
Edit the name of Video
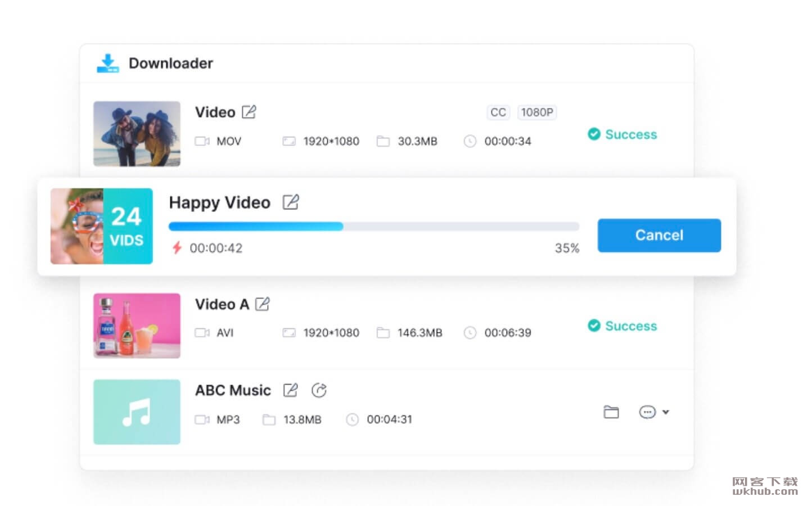pos(249,112)
